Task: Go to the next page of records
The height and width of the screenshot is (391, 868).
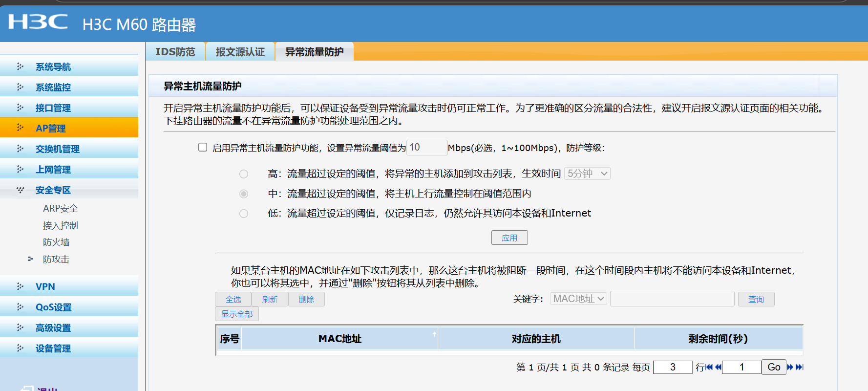Action: (790, 367)
